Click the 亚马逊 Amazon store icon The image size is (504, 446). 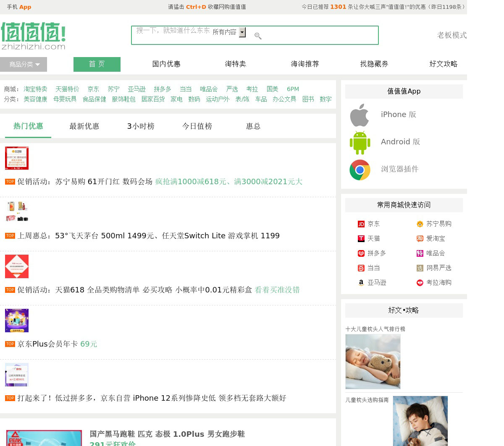click(361, 283)
